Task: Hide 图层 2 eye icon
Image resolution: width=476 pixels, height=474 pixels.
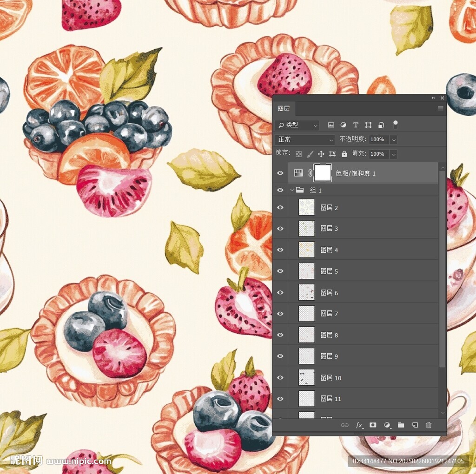Action: point(280,207)
